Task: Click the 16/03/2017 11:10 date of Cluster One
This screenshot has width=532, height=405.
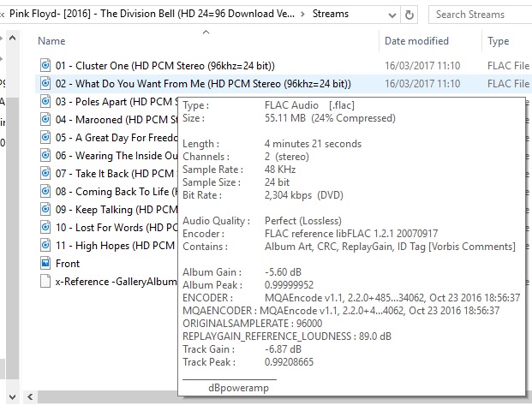Action: pyautogui.click(x=422, y=65)
